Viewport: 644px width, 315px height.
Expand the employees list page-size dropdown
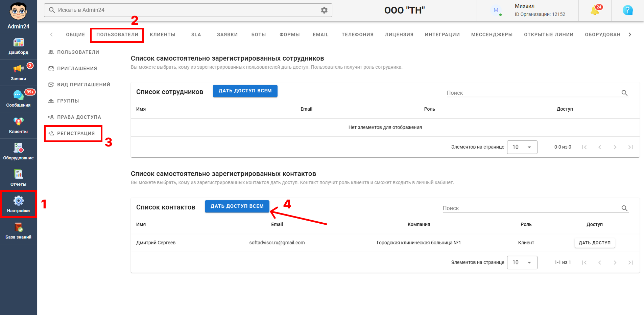(522, 147)
